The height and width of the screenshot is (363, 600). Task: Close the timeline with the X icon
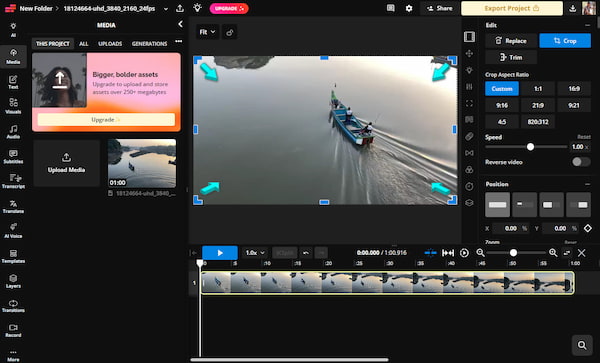pos(582,252)
